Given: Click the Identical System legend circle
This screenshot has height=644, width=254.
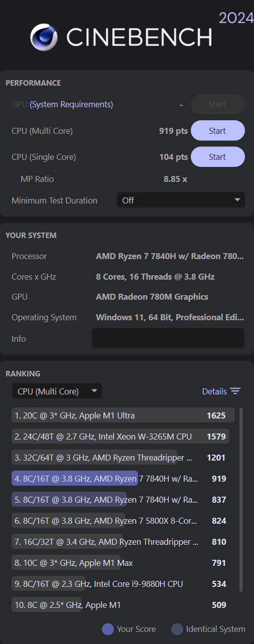Looking at the screenshot, I should coord(177,629).
